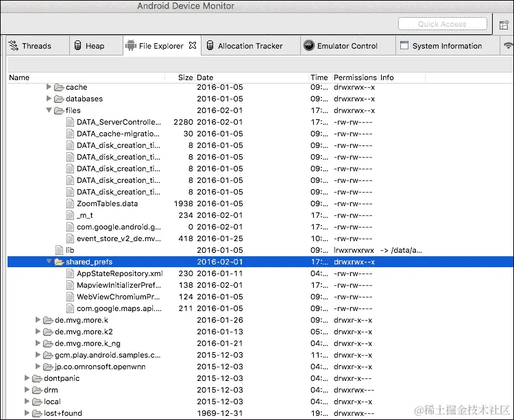Expand the gcm.play.android.samples folder
514x420 pixels.
click(x=38, y=354)
